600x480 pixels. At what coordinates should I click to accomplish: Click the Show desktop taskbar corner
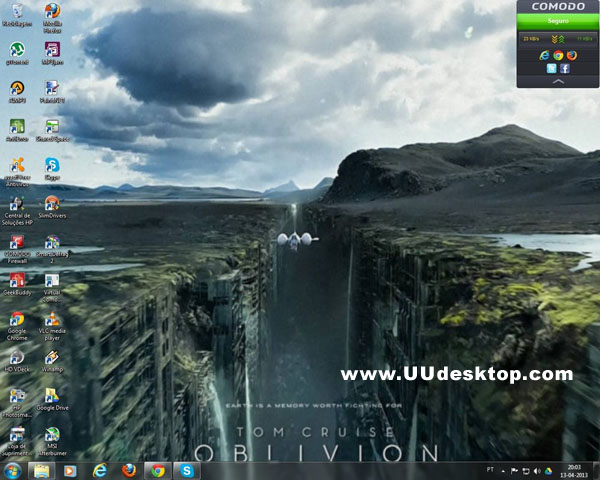597,471
